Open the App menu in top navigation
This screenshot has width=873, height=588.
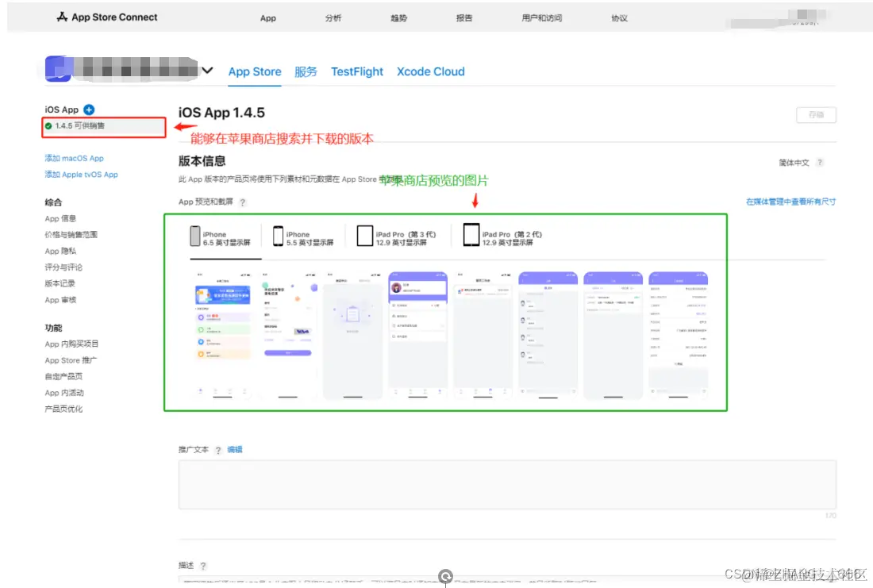pyautogui.click(x=267, y=17)
